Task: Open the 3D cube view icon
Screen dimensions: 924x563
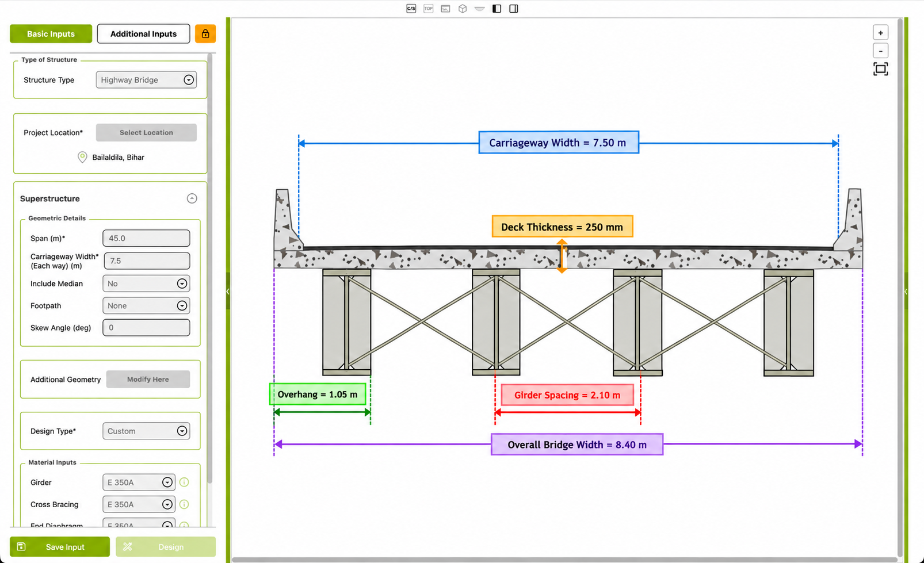Action: (x=463, y=9)
